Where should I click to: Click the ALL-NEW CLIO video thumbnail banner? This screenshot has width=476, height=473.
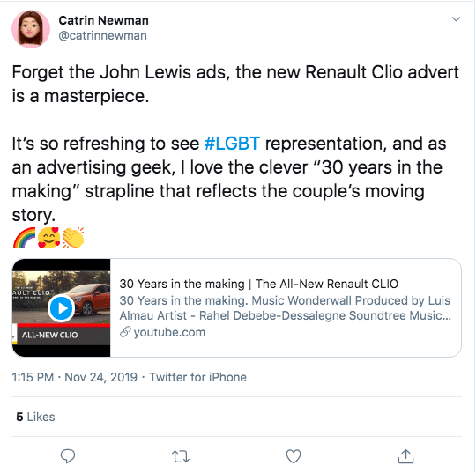tap(62, 335)
